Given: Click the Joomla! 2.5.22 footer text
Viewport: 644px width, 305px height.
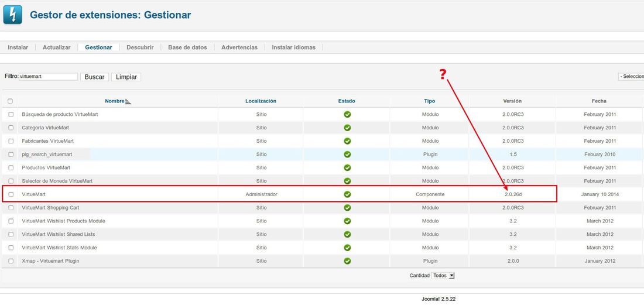Looking at the screenshot, I should 439,299.
